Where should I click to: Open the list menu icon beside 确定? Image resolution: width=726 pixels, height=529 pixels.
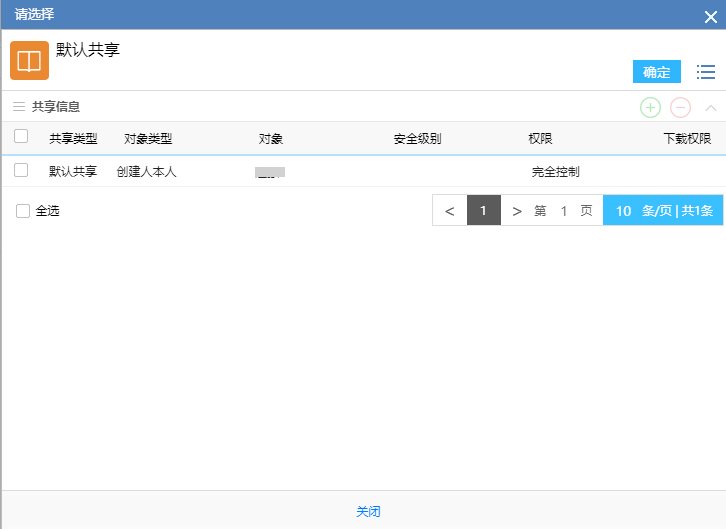706,72
